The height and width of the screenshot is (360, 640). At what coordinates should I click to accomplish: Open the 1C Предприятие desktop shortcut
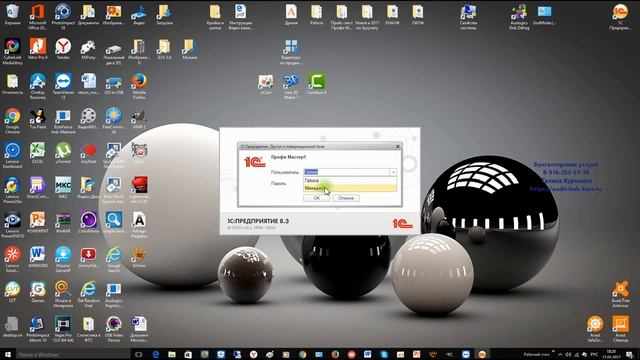[620, 16]
